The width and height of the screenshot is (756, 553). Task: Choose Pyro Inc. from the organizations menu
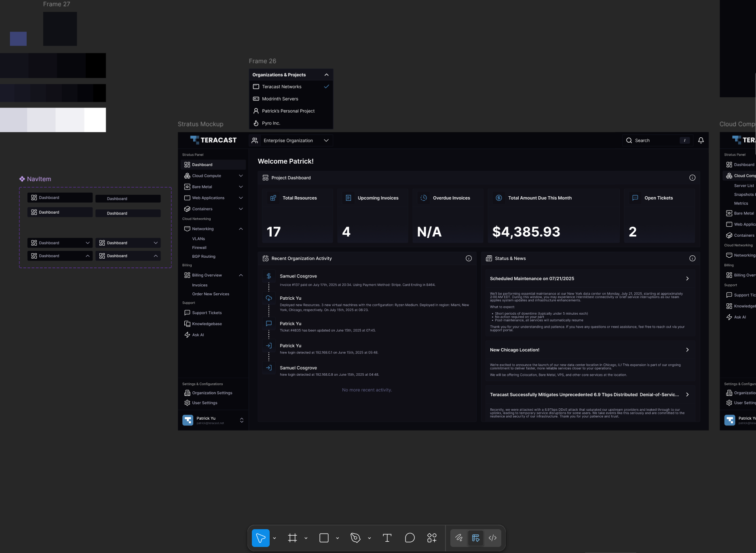[271, 123]
